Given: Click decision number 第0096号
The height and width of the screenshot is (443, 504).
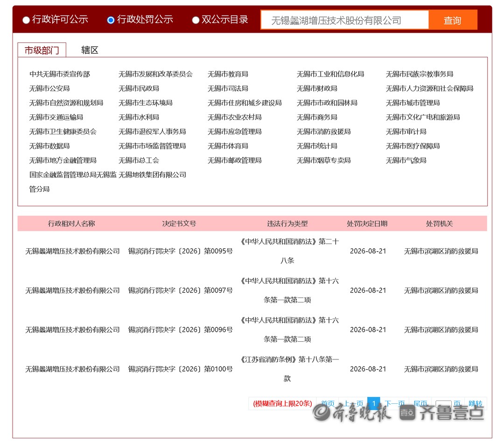Looking at the screenshot, I should (180, 330).
